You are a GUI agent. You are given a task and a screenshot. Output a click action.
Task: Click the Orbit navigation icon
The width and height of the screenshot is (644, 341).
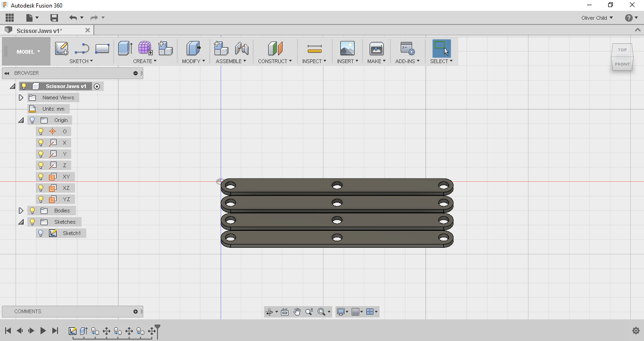click(269, 312)
